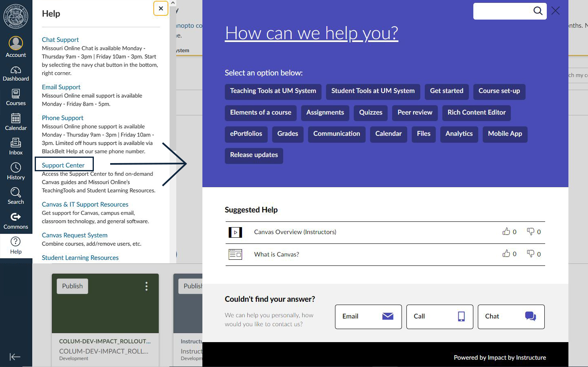Click the magnifier search icon

point(538,11)
